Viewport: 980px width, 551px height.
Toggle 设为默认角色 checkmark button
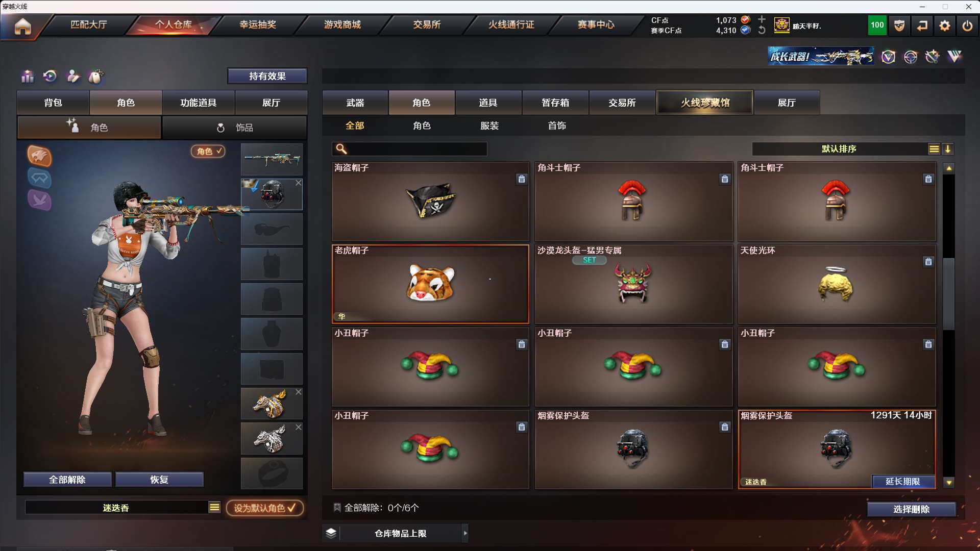(x=265, y=508)
